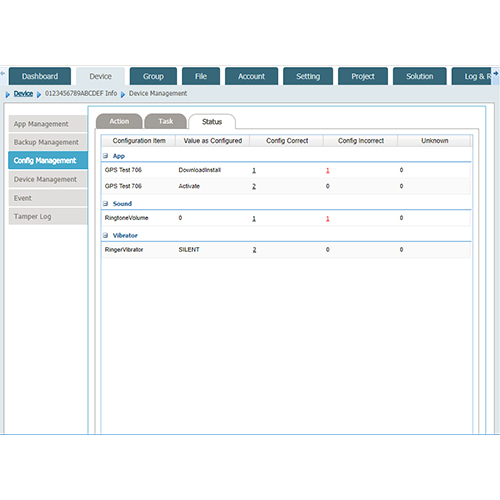Viewport: 500px width, 500px height.
Task: Select the Task sub-tab
Action: pos(166,121)
